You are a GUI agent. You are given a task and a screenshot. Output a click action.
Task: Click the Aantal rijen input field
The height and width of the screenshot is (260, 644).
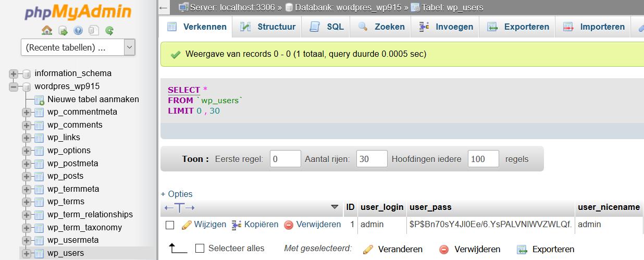coord(372,159)
